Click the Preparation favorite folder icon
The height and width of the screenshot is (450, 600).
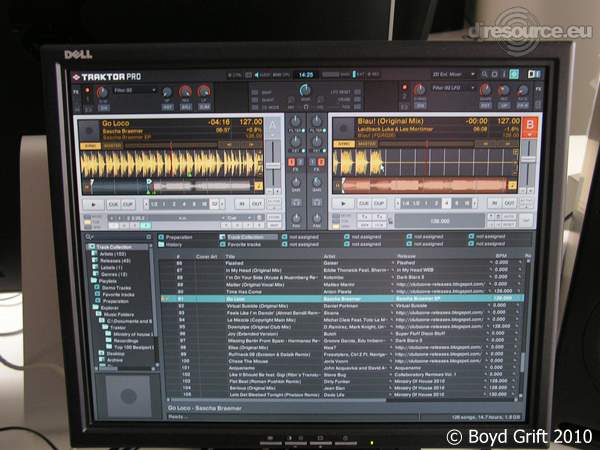click(161, 237)
